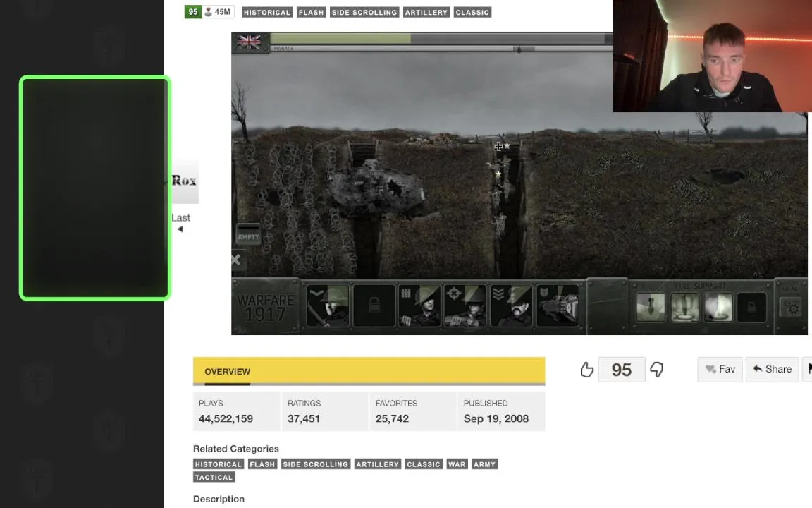Viewport: 812px width, 508px height.
Task: Open FLASH under Related Categories
Action: coord(262,464)
